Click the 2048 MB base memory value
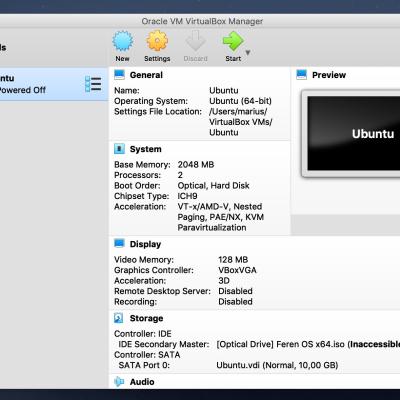 pyautogui.click(x=196, y=165)
